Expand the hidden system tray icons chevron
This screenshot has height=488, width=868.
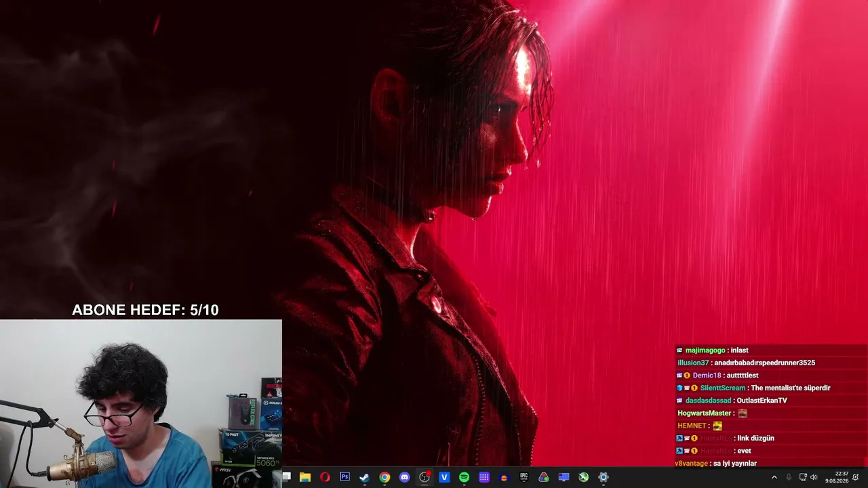click(774, 477)
